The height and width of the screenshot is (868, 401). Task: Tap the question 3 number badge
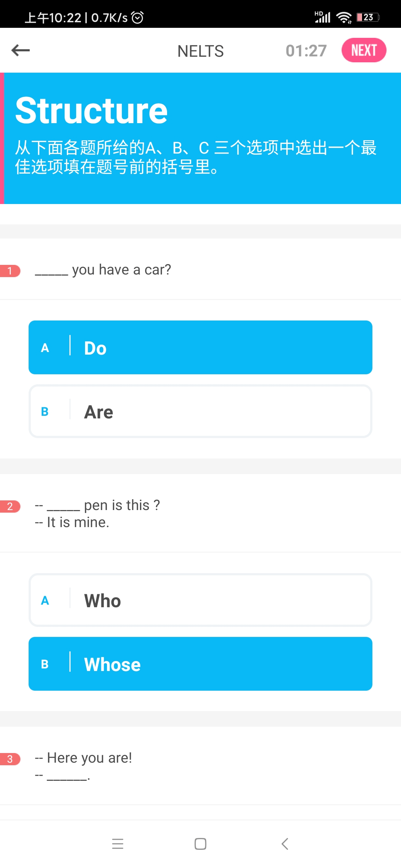[10, 759]
